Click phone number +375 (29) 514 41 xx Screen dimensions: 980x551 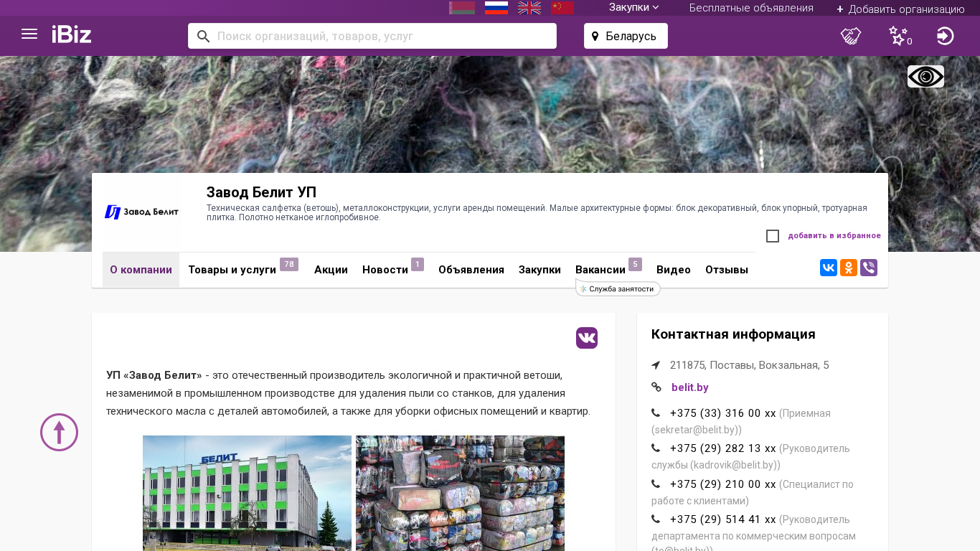tap(723, 519)
